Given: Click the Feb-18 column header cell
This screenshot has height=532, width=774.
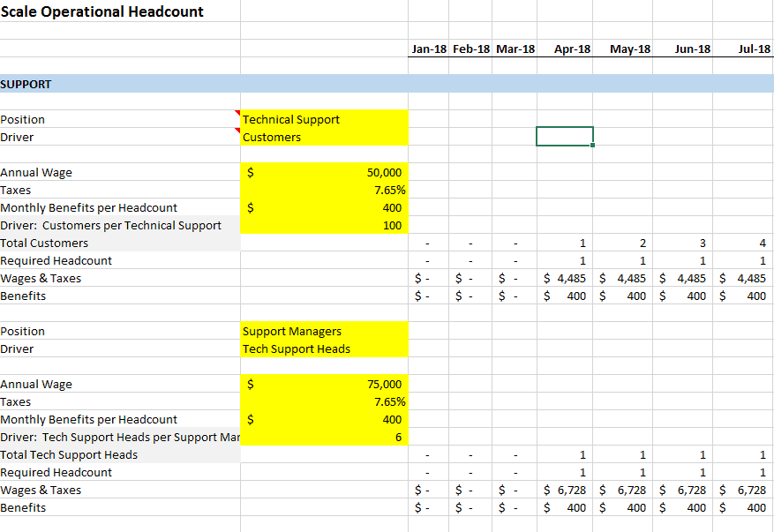Looking at the screenshot, I should coord(470,49).
